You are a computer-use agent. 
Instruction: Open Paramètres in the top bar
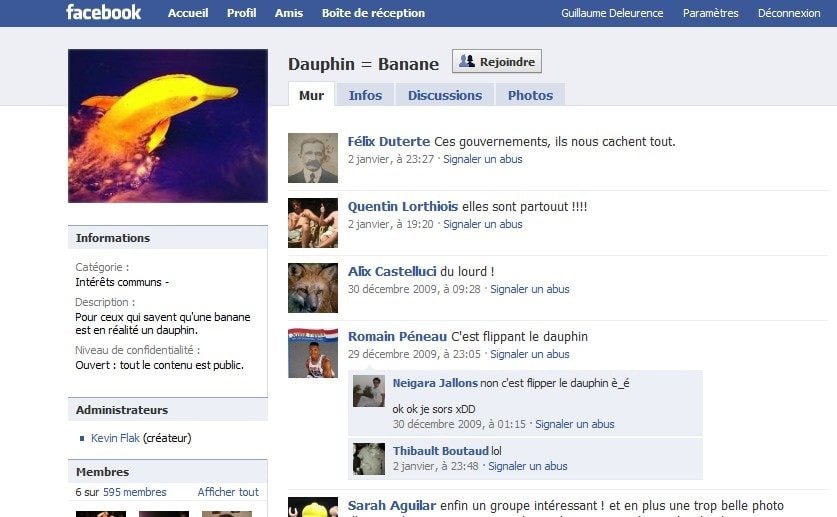[710, 13]
